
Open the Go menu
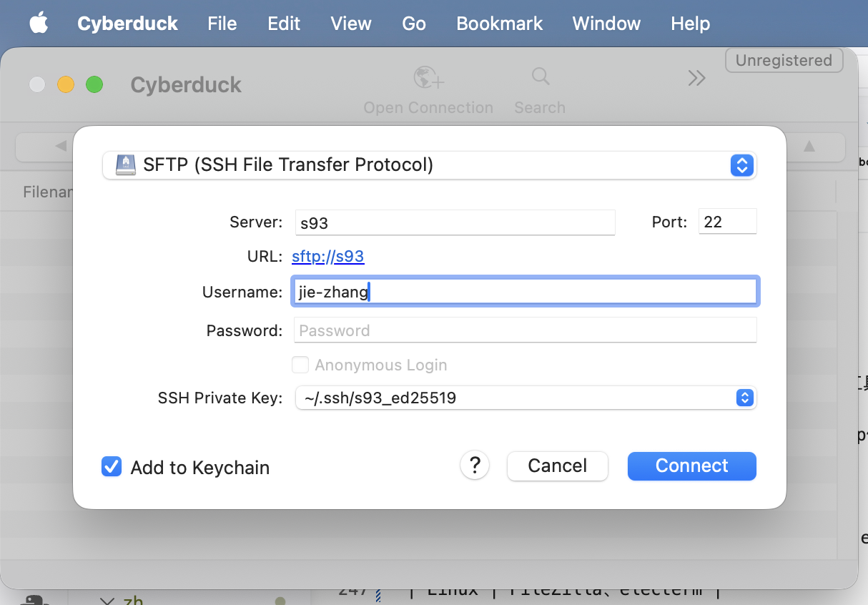414,24
